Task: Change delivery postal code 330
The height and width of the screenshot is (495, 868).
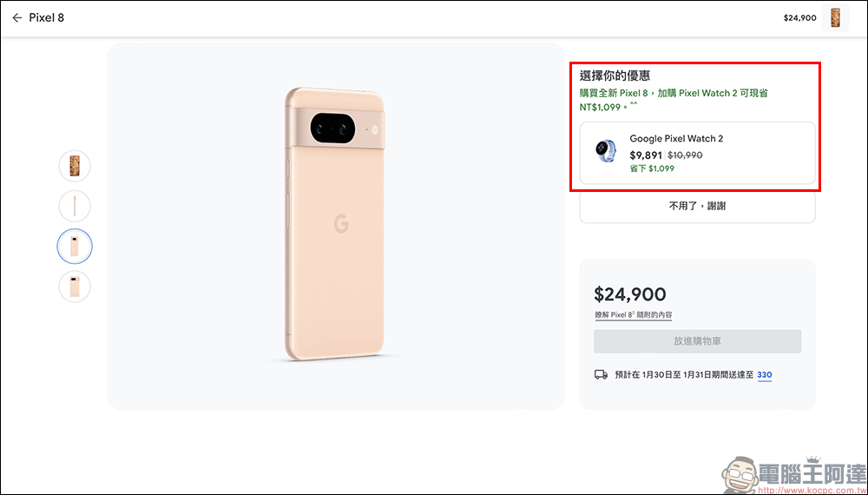Action: (764, 375)
